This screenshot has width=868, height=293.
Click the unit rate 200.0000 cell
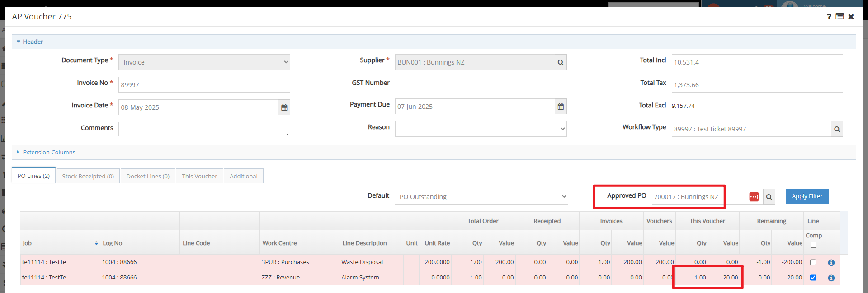[x=435, y=262]
